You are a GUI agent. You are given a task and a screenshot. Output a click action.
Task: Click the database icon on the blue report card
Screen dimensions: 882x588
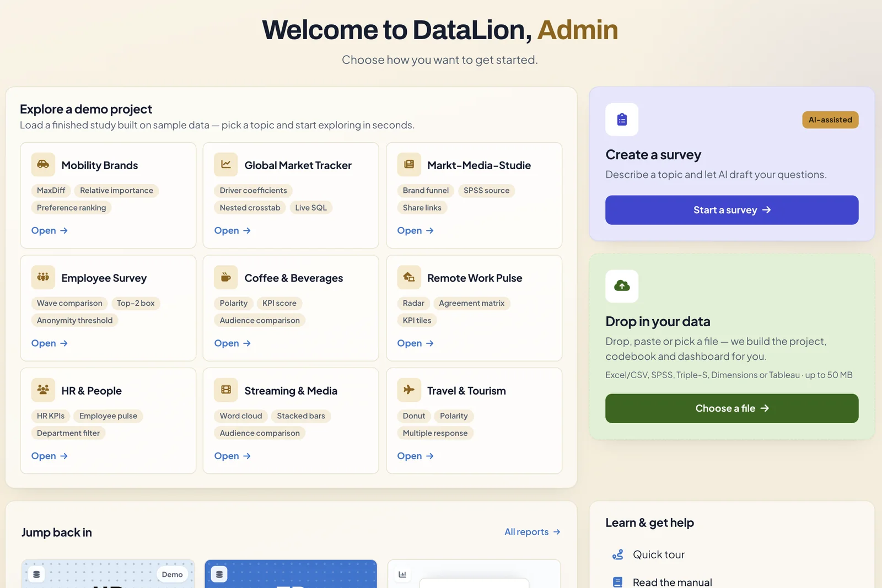(219, 574)
